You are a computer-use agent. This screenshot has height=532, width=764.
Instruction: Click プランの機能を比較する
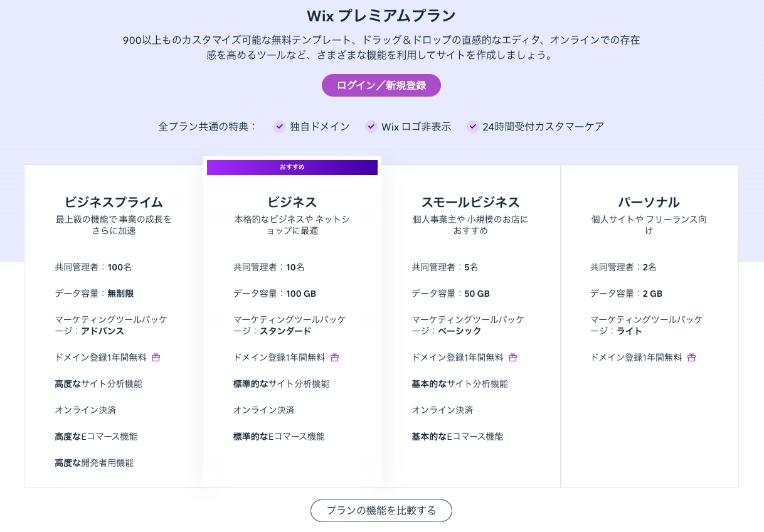coord(381,511)
